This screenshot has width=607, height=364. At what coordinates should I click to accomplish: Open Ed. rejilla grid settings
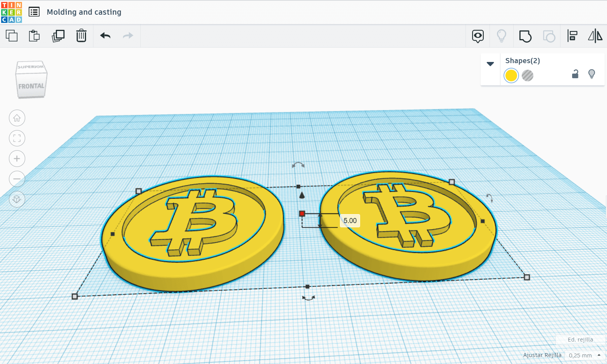coord(580,340)
